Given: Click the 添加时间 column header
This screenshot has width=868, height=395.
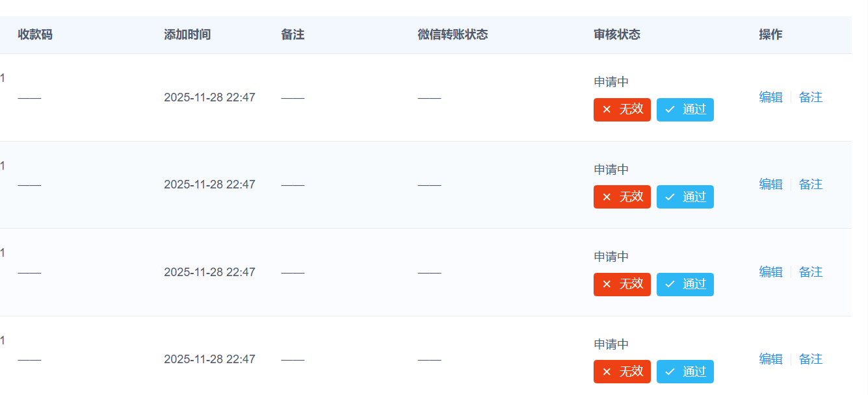Looking at the screenshot, I should coord(187,35).
